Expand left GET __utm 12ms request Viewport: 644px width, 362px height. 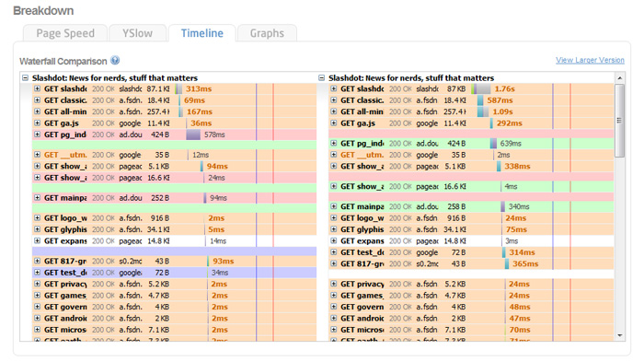38,155
